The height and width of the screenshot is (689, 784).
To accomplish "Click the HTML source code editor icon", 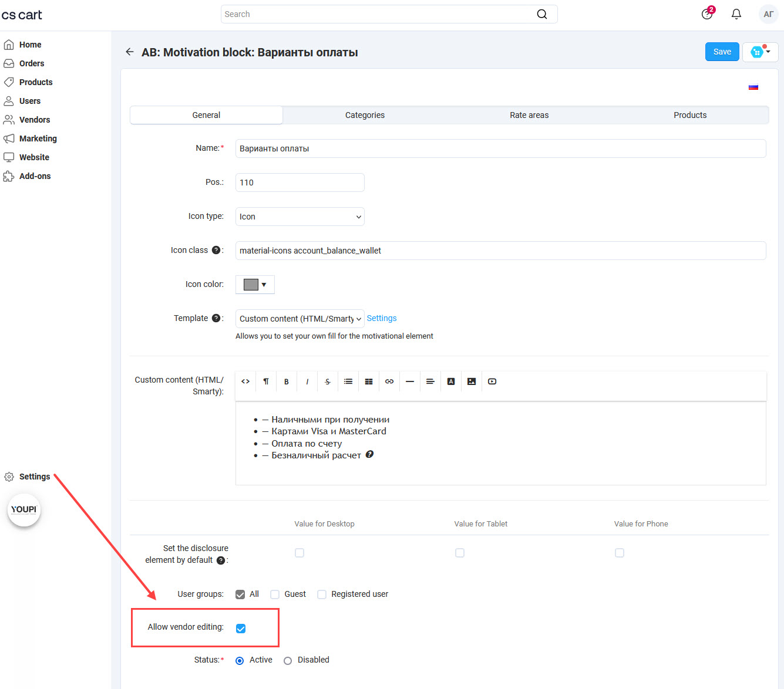I will click(x=245, y=381).
